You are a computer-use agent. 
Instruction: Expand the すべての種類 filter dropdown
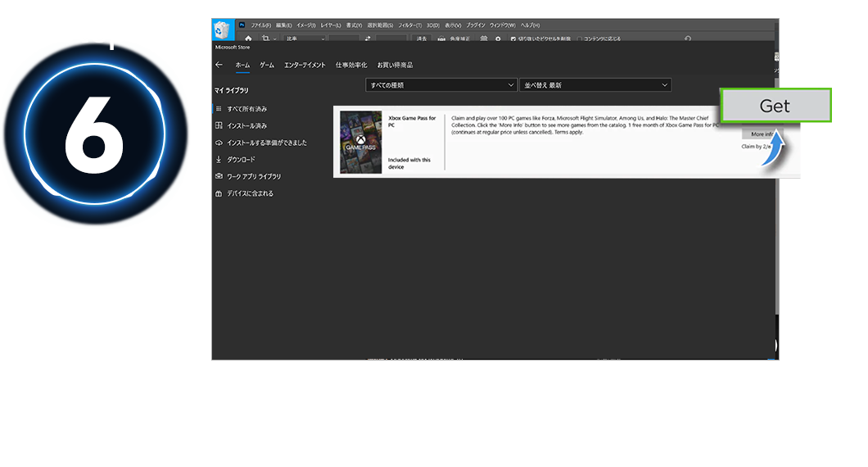pos(441,84)
